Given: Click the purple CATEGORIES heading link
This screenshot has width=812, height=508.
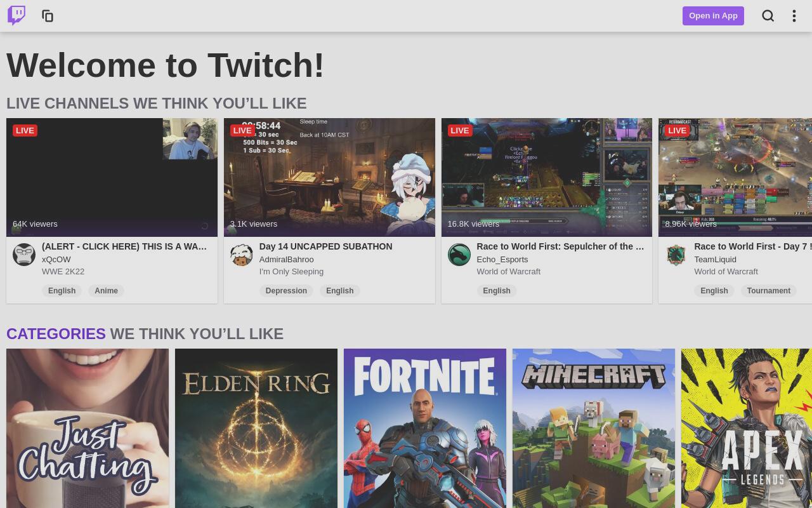Looking at the screenshot, I should point(56,334).
